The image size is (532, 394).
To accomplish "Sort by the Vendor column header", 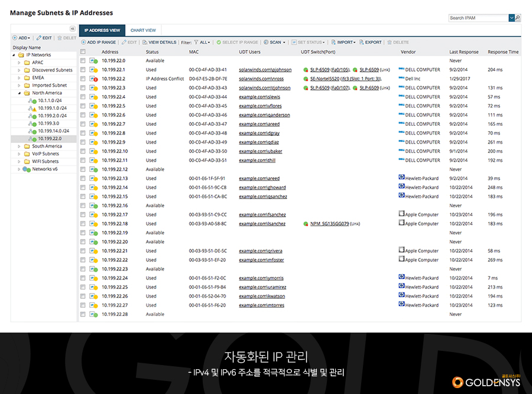I will (x=408, y=52).
